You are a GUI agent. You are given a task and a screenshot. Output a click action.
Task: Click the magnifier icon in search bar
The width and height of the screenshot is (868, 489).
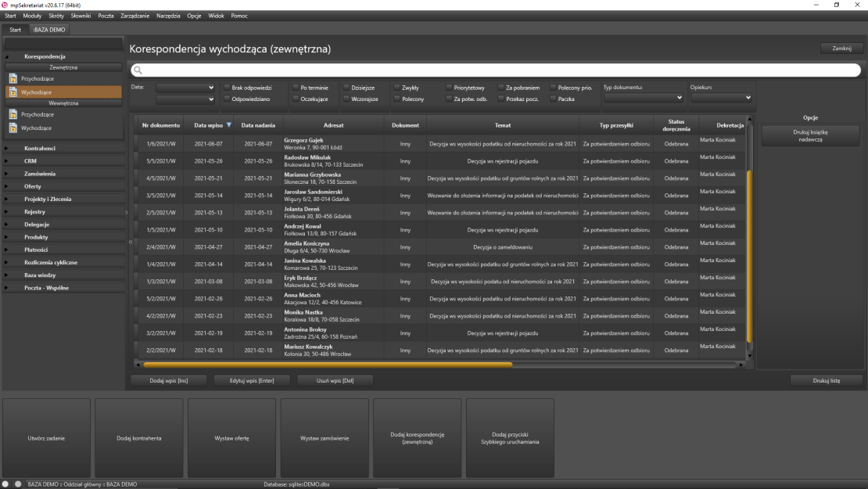tap(138, 70)
